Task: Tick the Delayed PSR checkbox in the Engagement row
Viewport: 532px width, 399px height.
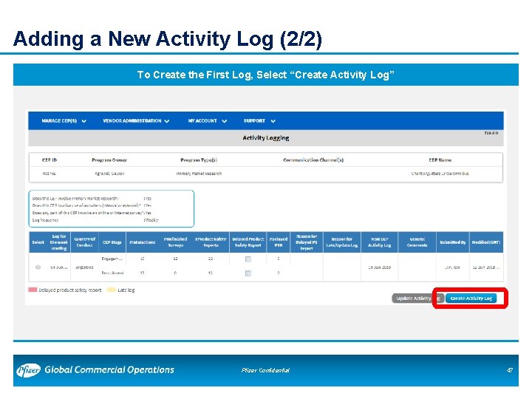Action: [248, 259]
